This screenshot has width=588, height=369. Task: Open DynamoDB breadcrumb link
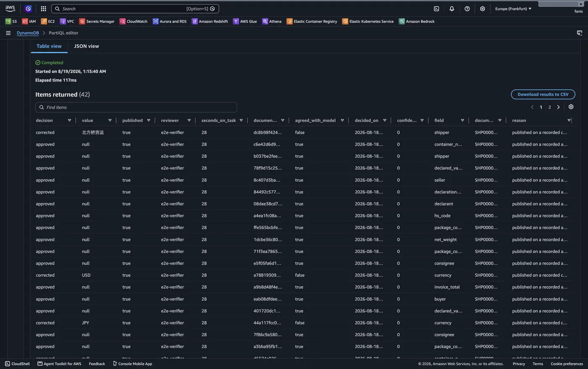(x=28, y=33)
